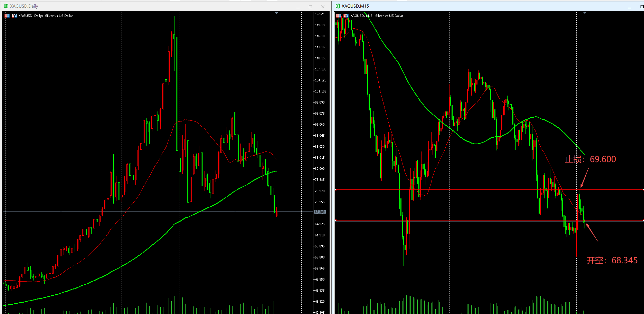Click the stop-loss 69.600 text label

[590, 159]
